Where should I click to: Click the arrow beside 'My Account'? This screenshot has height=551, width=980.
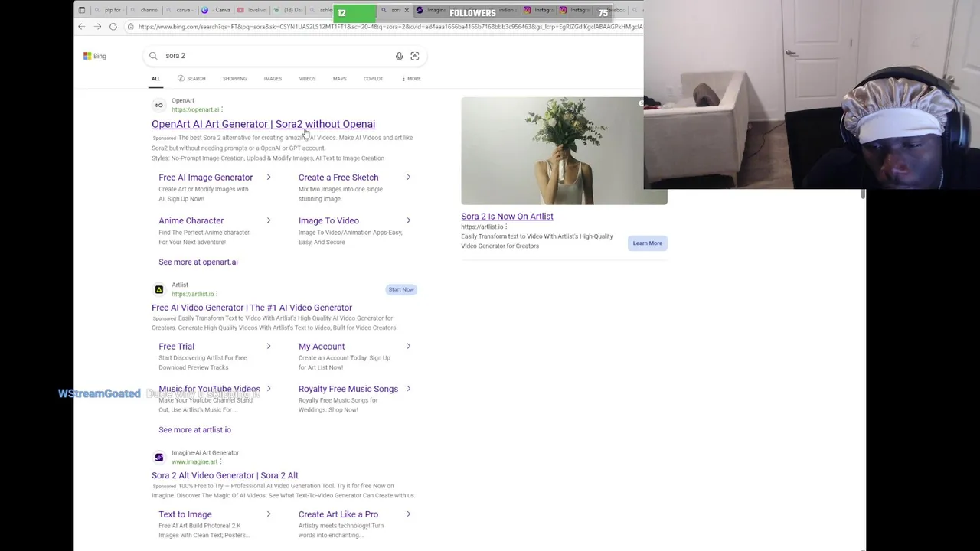point(408,347)
